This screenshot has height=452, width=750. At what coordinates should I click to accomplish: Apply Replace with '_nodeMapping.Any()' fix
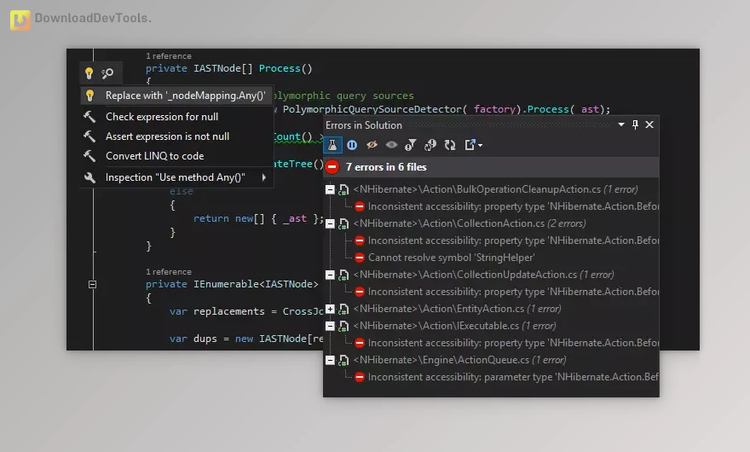click(177, 95)
